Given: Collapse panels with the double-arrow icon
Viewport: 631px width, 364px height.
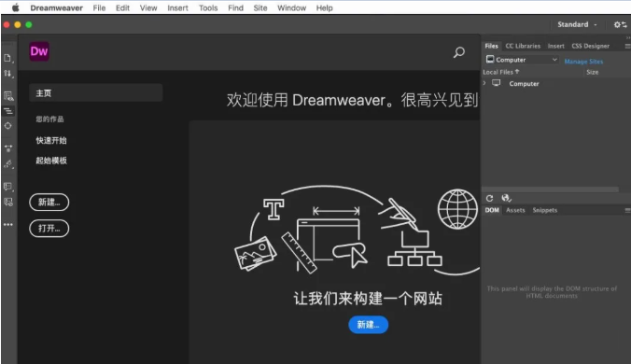Looking at the screenshot, I should point(628,38).
